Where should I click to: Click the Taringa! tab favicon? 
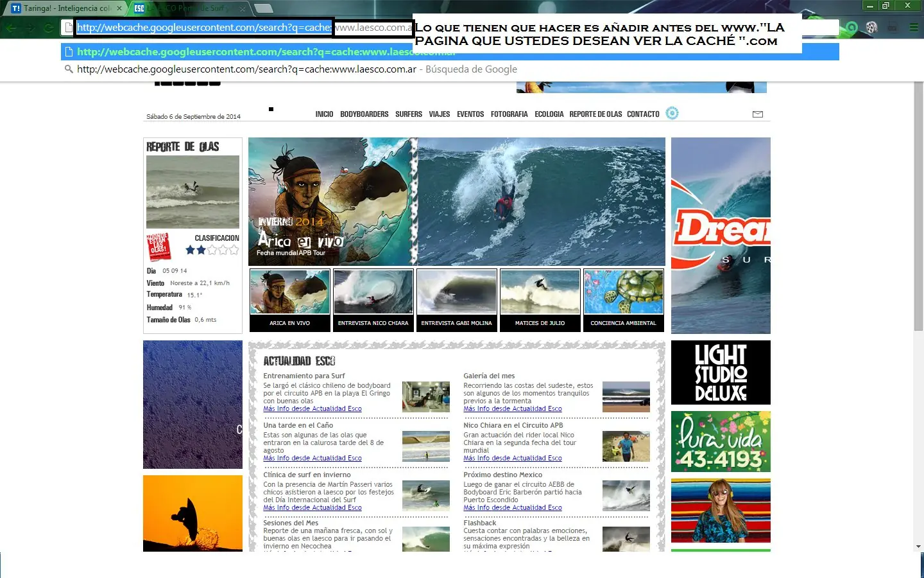point(16,8)
